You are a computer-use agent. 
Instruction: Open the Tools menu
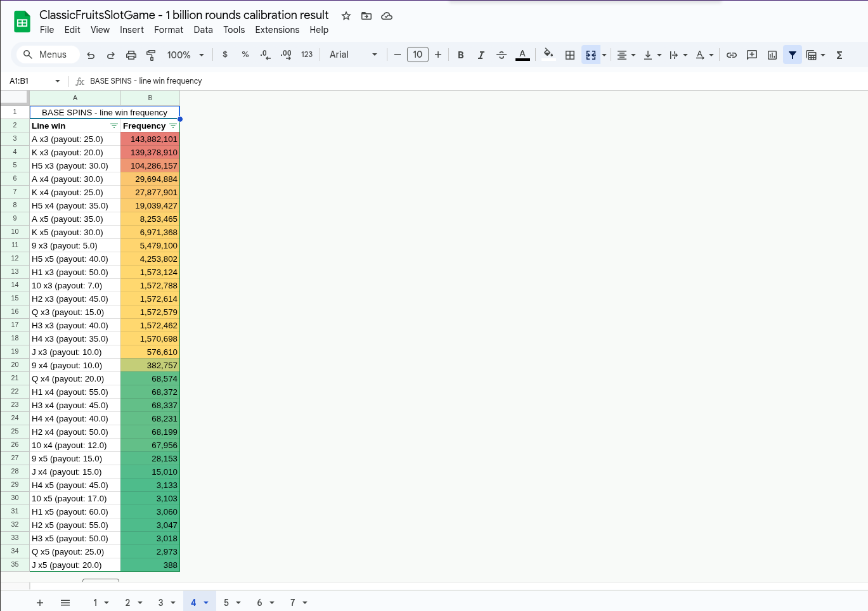(234, 30)
